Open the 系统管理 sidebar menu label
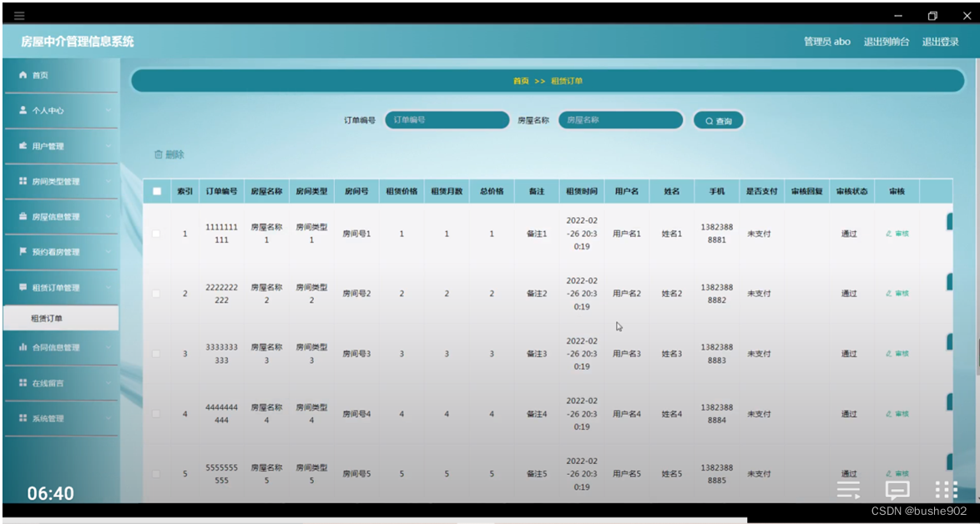Image resolution: width=980 pixels, height=524 pixels. click(48, 419)
